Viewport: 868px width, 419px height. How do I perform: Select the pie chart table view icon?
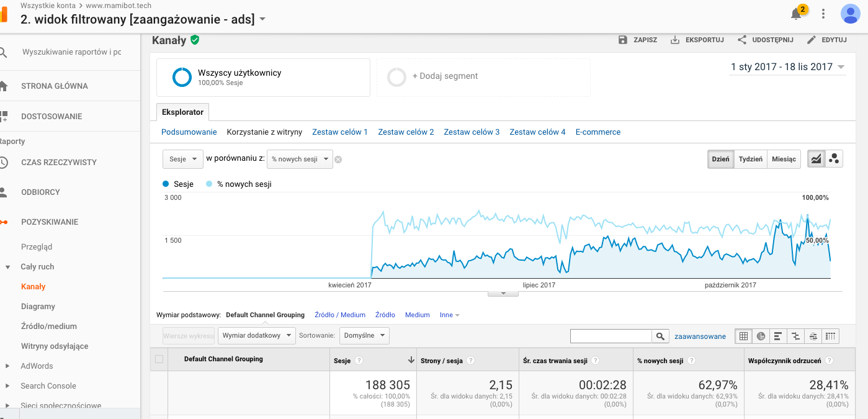click(761, 336)
